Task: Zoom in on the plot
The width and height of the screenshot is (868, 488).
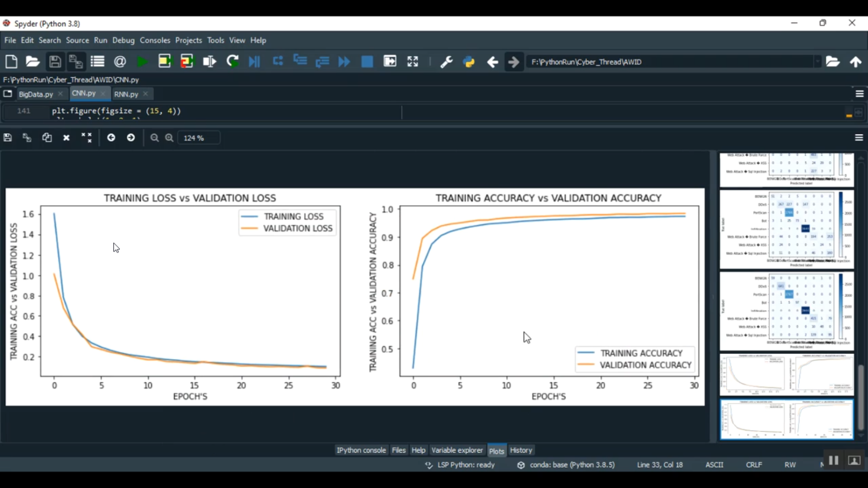Action: pos(169,138)
